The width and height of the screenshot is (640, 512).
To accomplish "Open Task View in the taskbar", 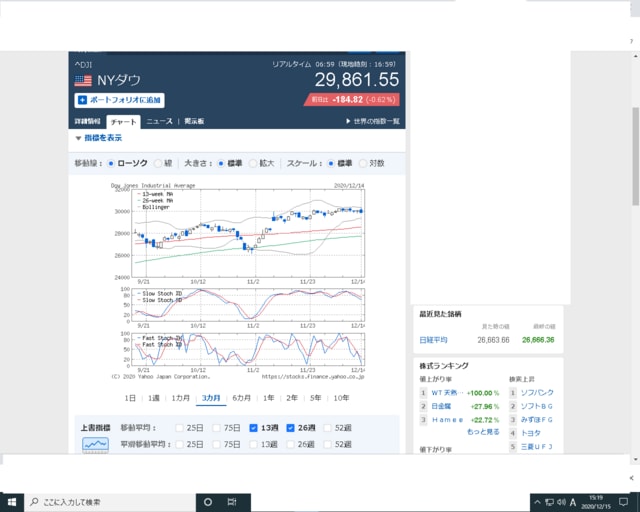I will point(232,502).
